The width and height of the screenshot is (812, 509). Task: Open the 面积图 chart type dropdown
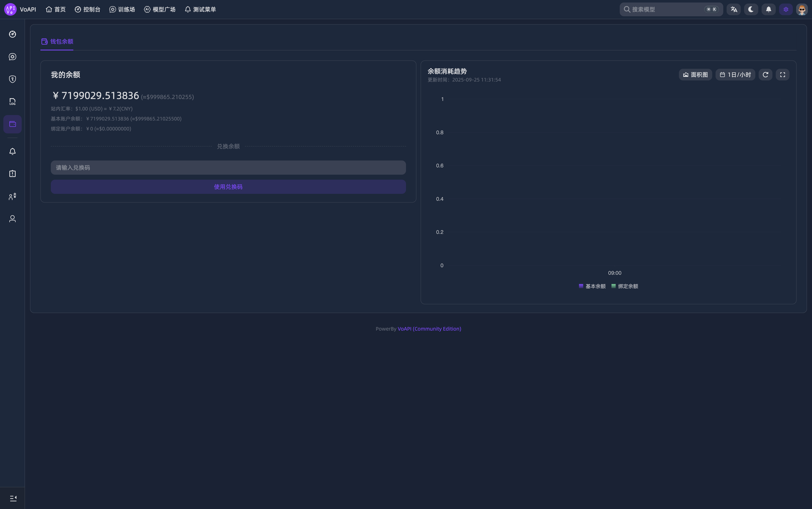(x=695, y=75)
